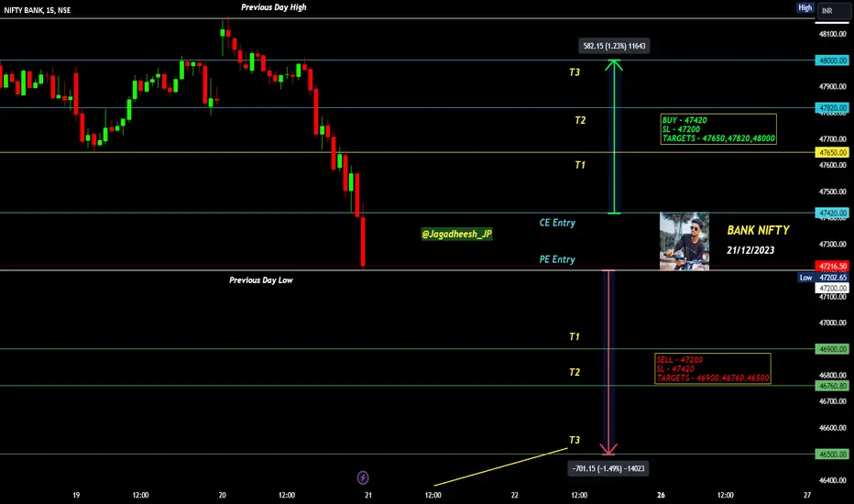This screenshot has width=854, height=504.
Task: Click the @Jagadheesh_JP handle label
Action: [x=457, y=234]
